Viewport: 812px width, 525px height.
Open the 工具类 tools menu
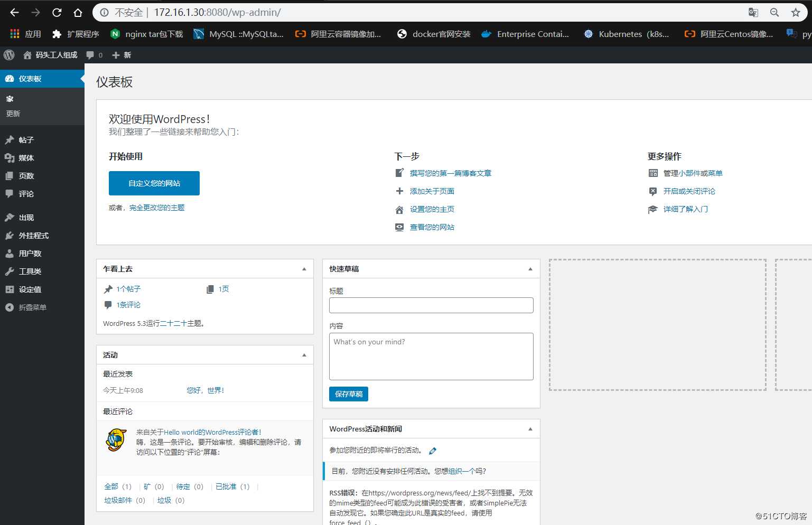pos(42,271)
